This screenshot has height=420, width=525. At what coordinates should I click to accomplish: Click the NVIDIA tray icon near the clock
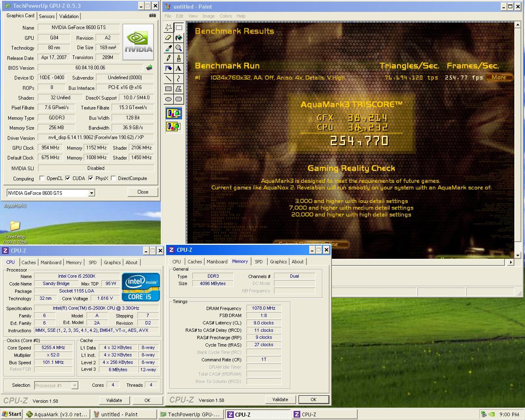[x=492, y=414]
